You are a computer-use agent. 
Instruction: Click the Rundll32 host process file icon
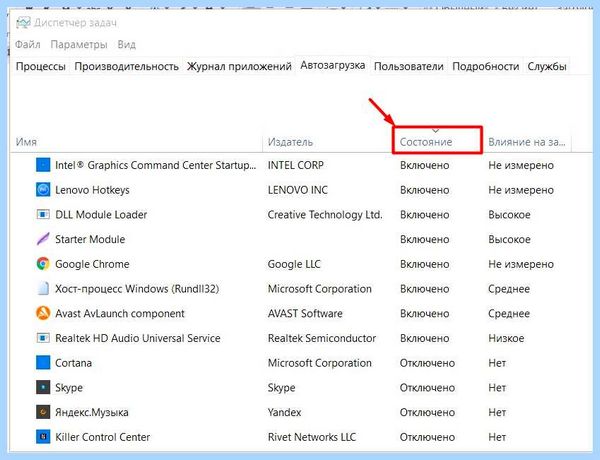(x=43, y=288)
